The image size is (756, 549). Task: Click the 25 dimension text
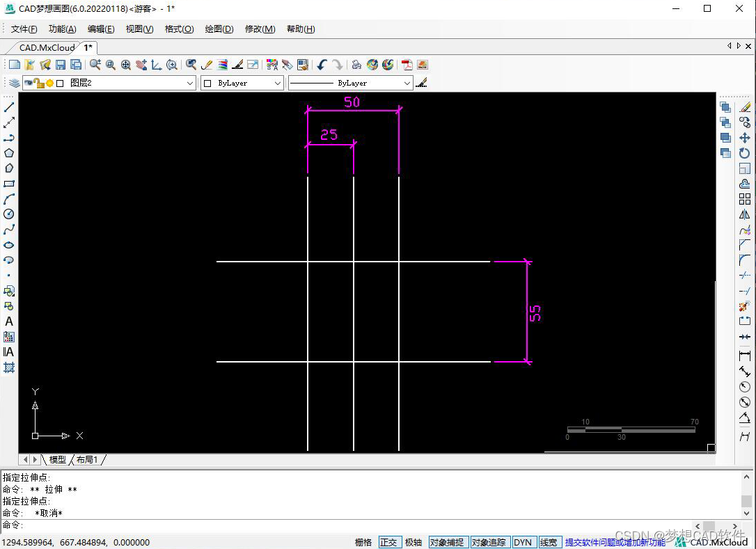[x=329, y=134]
